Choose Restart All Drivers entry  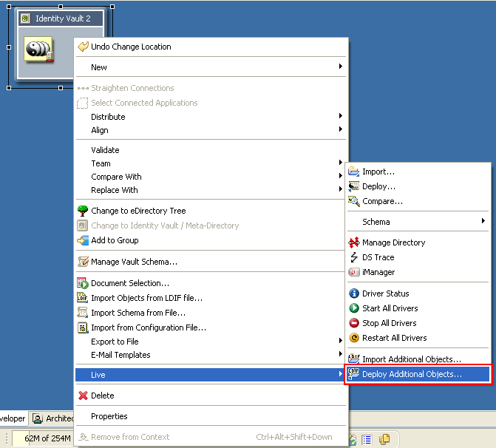(418, 338)
